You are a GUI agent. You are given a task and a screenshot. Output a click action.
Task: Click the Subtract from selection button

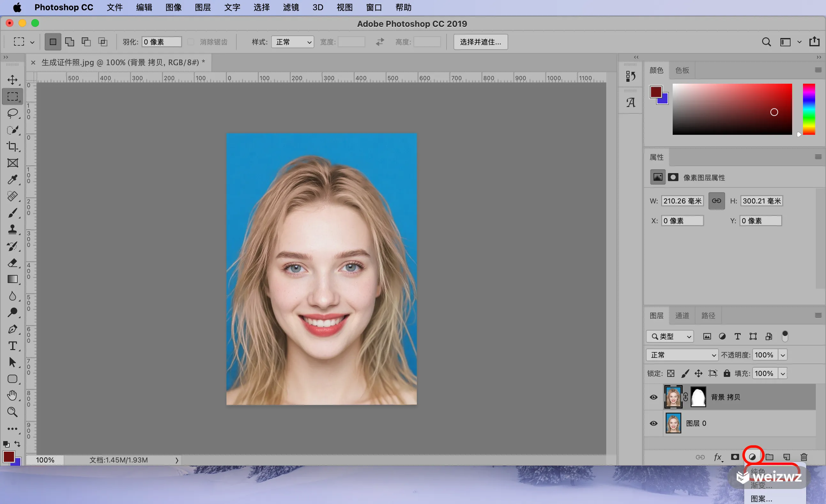[x=86, y=42]
